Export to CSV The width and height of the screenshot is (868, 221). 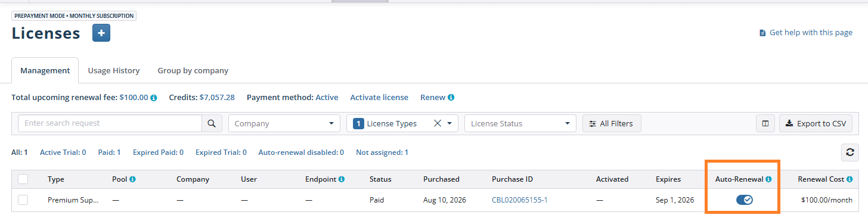point(816,123)
